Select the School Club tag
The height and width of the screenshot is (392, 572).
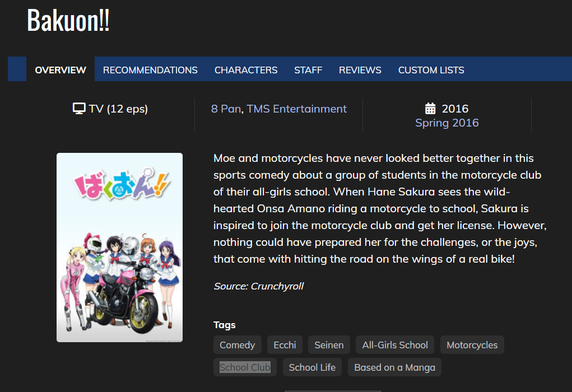(245, 367)
